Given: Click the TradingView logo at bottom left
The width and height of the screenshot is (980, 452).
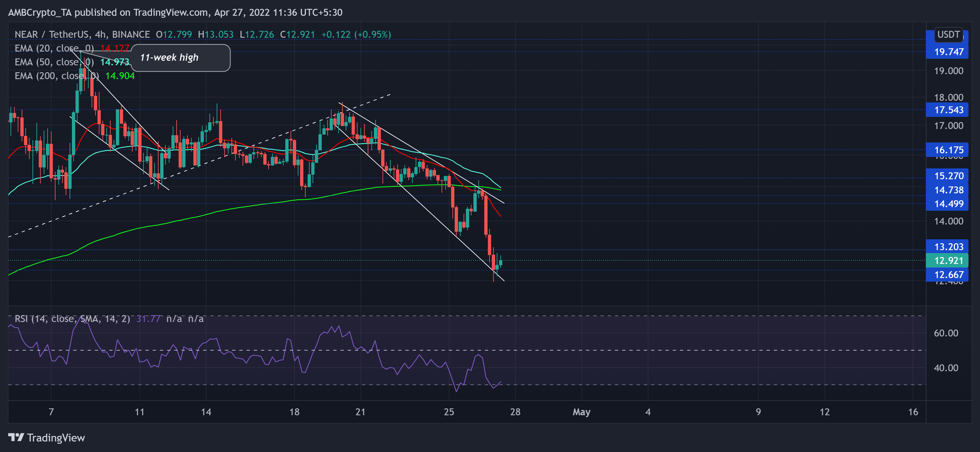Looking at the screenshot, I should (x=46, y=438).
